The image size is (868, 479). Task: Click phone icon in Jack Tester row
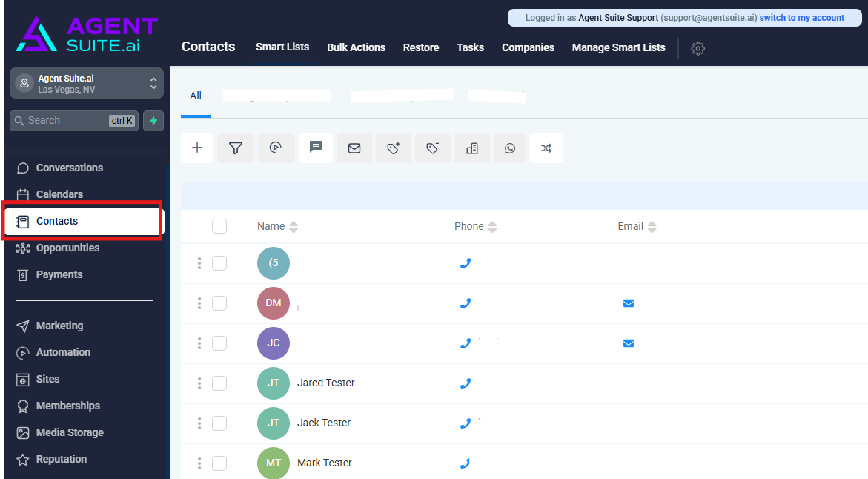(466, 423)
